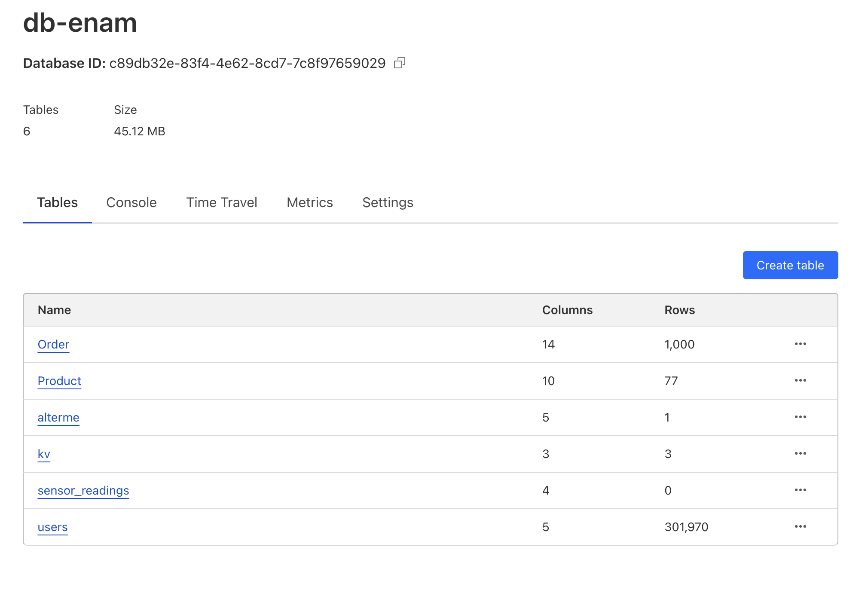Open the sensor_readings table link
This screenshot has width=868, height=599.
[x=83, y=491]
